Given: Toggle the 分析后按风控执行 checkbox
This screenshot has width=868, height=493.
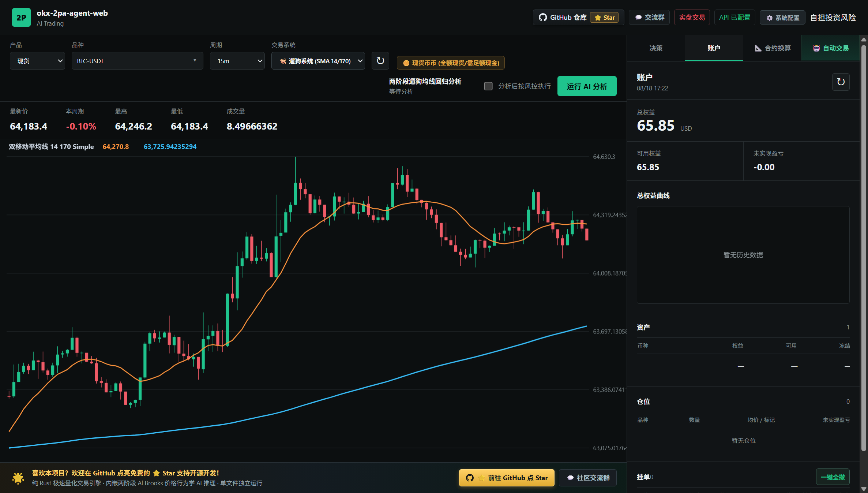Looking at the screenshot, I should point(488,86).
